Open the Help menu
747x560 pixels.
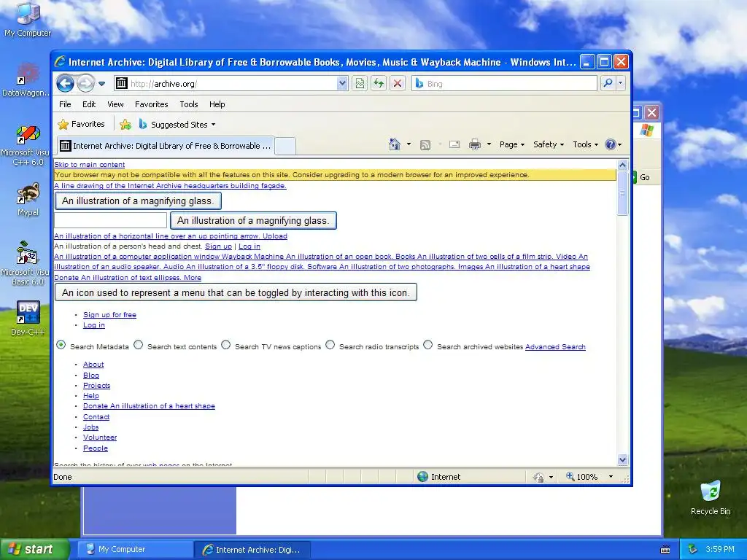[x=217, y=104]
